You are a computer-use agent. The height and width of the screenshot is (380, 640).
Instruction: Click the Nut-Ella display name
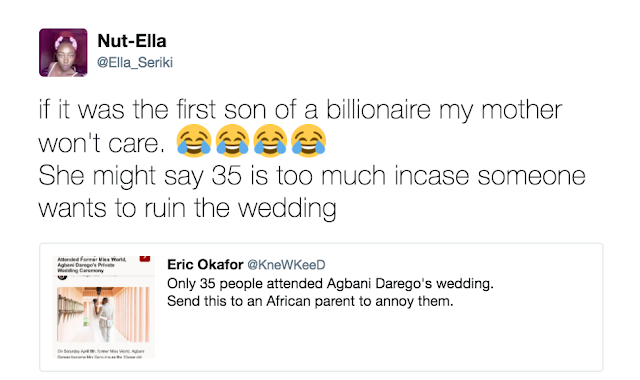[x=132, y=41]
